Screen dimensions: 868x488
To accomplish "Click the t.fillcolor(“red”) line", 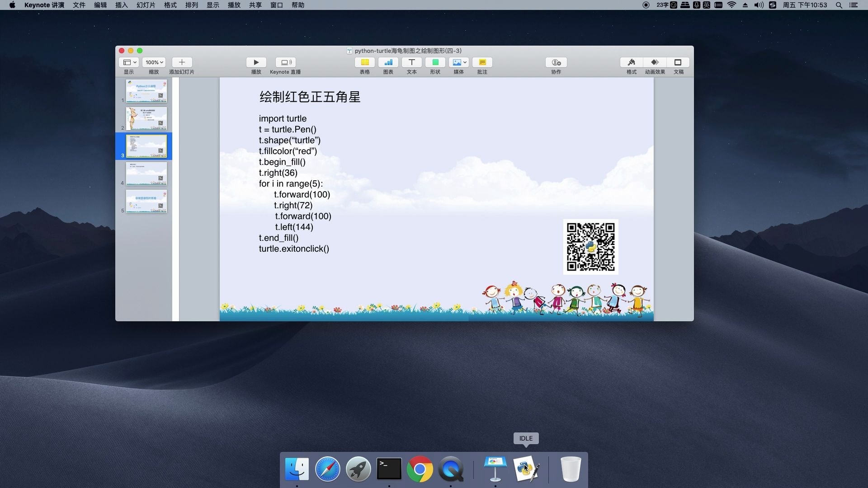I will coord(288,151).
